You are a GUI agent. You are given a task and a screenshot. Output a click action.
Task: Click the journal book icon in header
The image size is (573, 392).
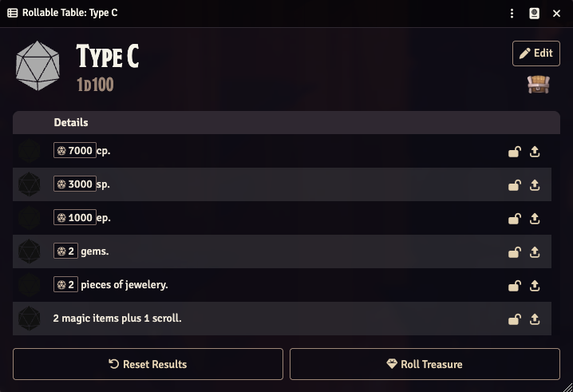coord(534,14)
